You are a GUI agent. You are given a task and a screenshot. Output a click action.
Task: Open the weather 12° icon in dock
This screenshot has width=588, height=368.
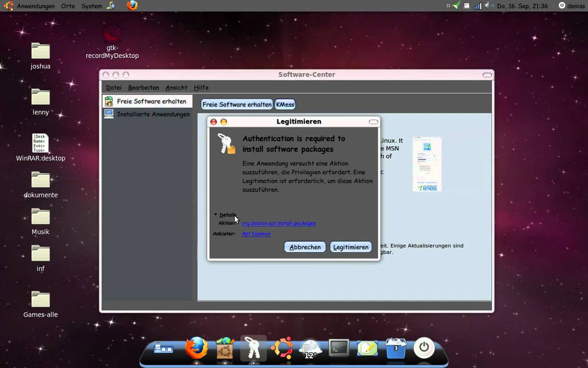click(310, 349)
